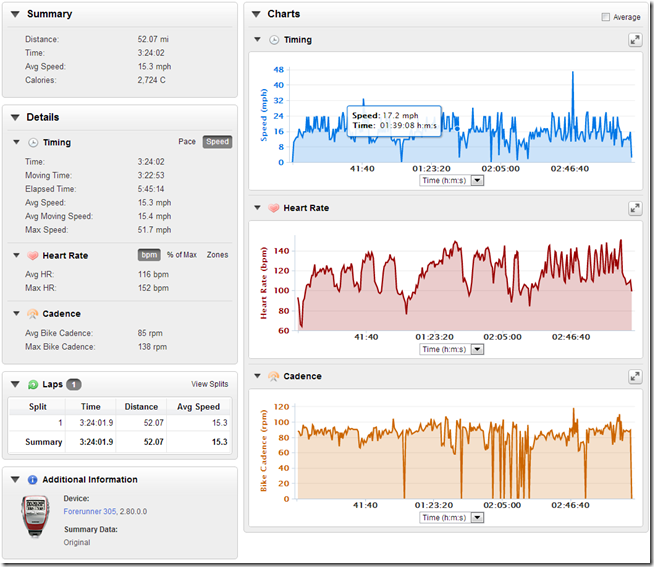Open the View Splits link
The width and height of the screenshot is (654, 567).
point(209,384)
